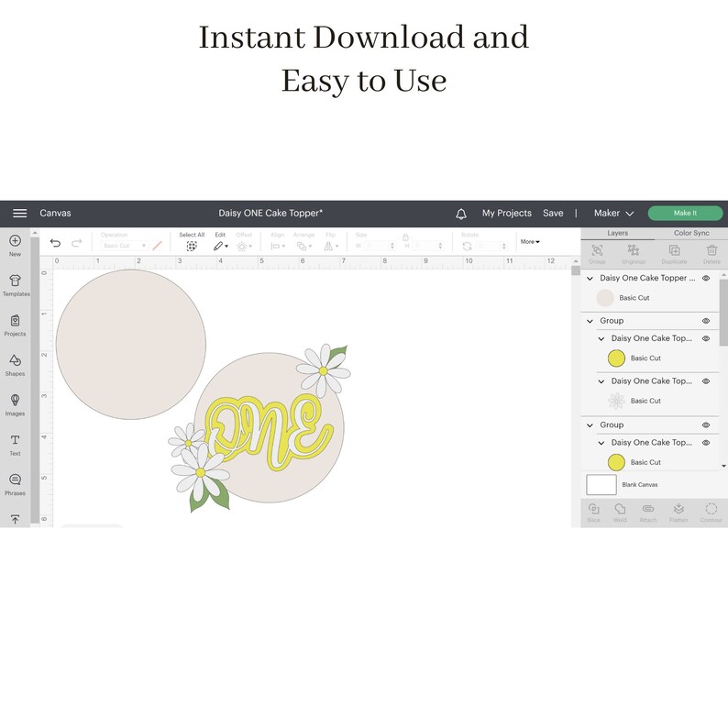Toggle visibility of second Group
The image size is (728, 728).
coord(706,425)
